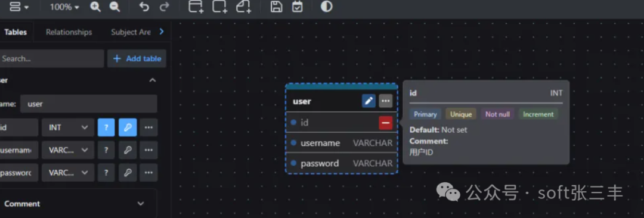
Task: Edit the table name field containing user
Action: [x=89, y=104]
